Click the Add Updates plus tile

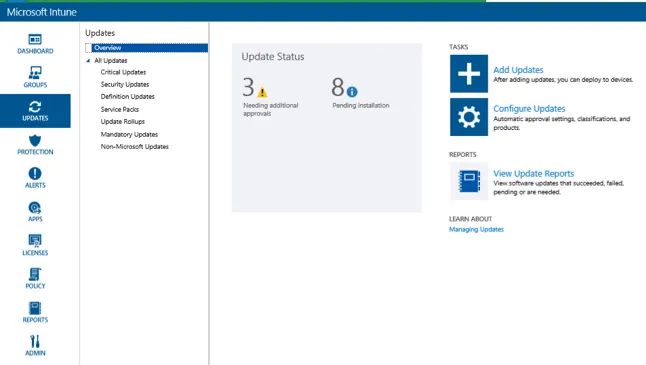pos(469,74)
